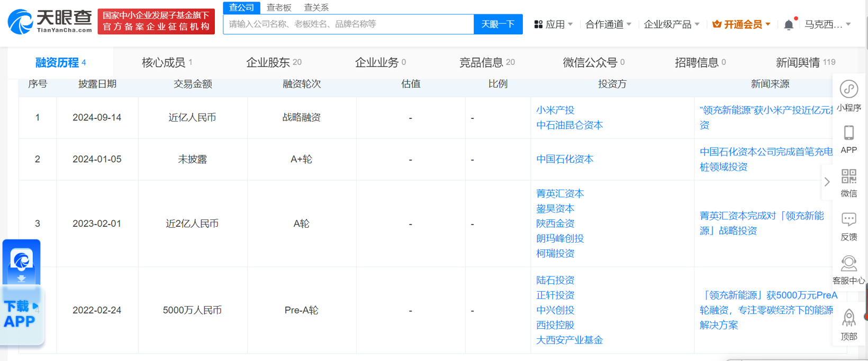The width and height of the screenshot is (868, 361).
Task: Open the 中石油昆仑资本 investor link
Action: [569, 125]
